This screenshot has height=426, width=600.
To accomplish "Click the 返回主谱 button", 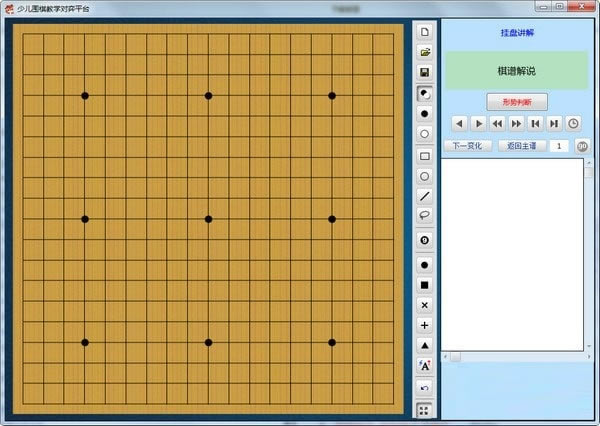I will pos(522,146).
